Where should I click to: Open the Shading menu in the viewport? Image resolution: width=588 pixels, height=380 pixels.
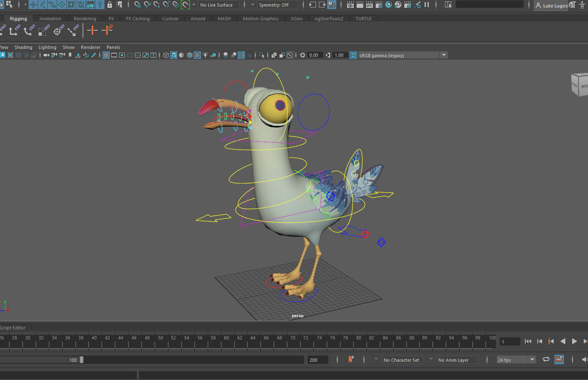23,47
